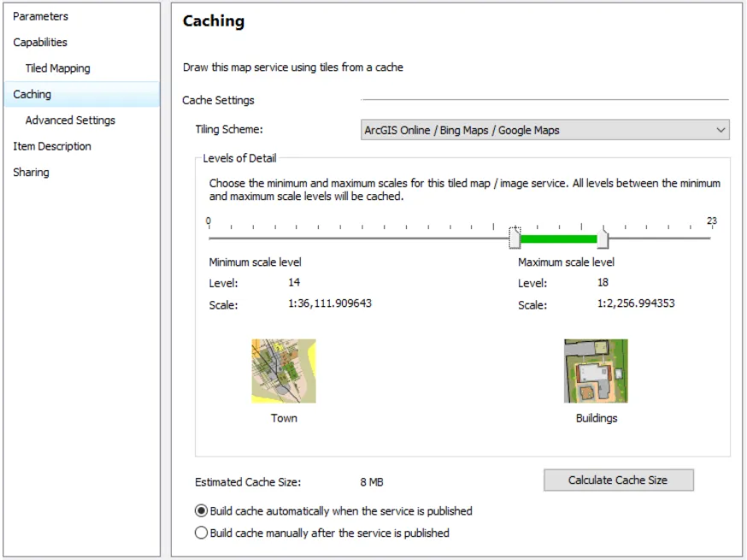Select Build cache automatically when published
The height and width of the screenshot is (560, 747).
tap(202, 510)
